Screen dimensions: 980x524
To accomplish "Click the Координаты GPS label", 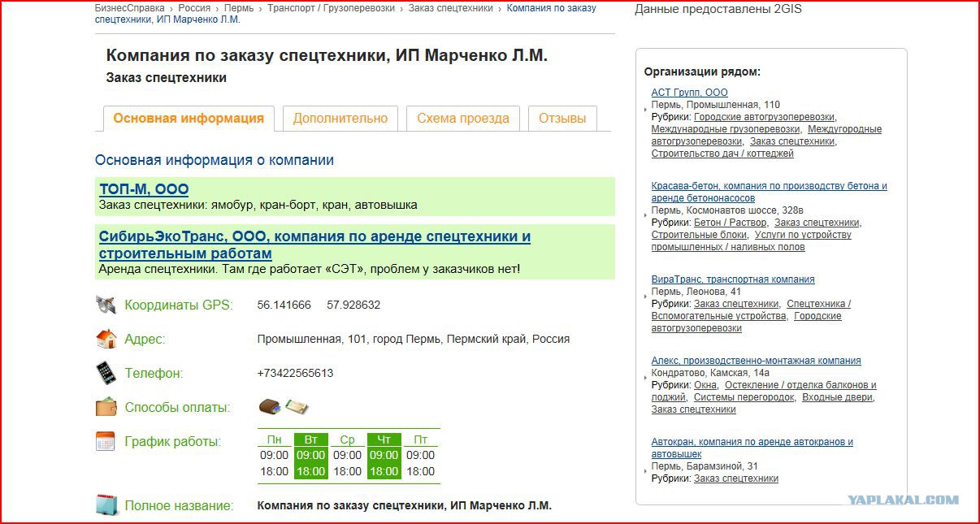I will (179, 305).
